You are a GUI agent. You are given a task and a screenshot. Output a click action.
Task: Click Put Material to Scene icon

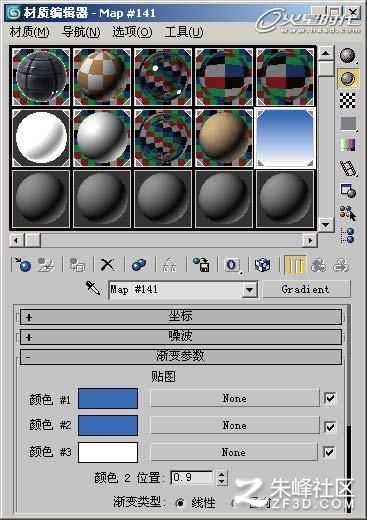[46, 265]
